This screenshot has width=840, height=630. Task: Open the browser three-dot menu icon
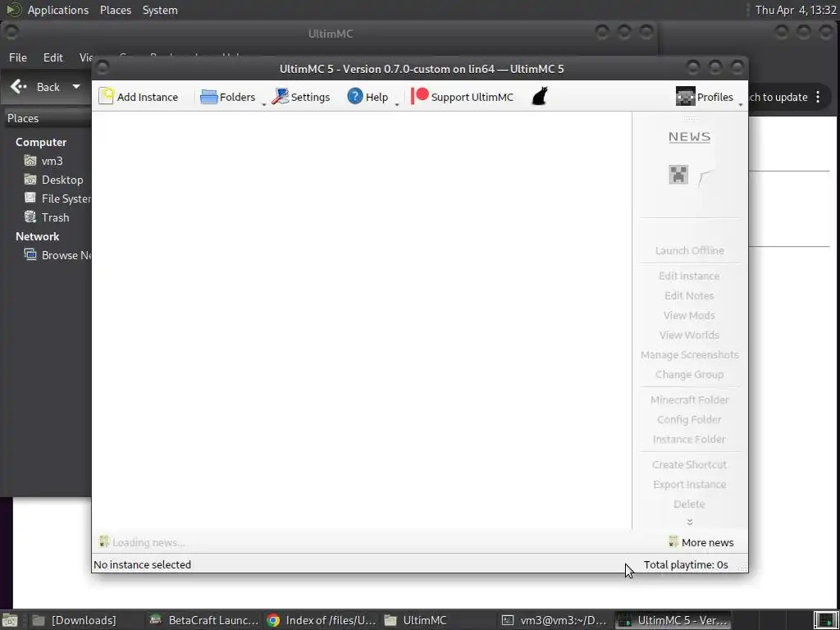click(818, 97)
